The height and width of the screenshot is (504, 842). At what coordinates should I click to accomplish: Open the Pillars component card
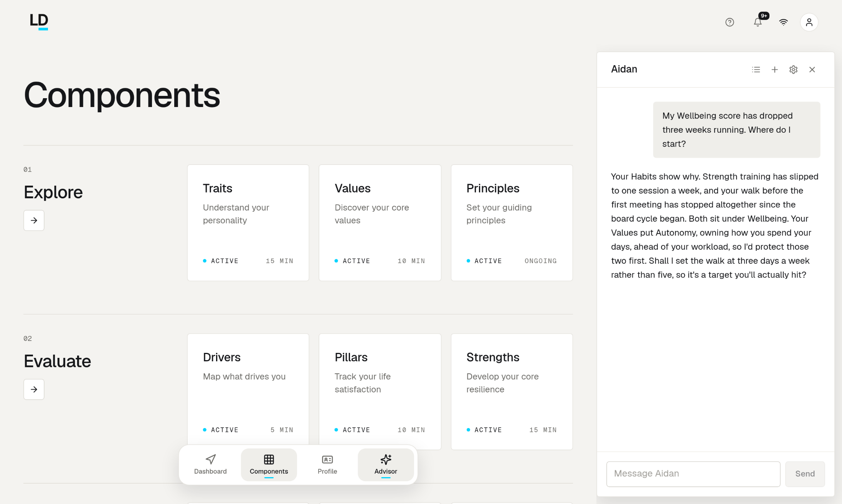[x=380, y=392]
